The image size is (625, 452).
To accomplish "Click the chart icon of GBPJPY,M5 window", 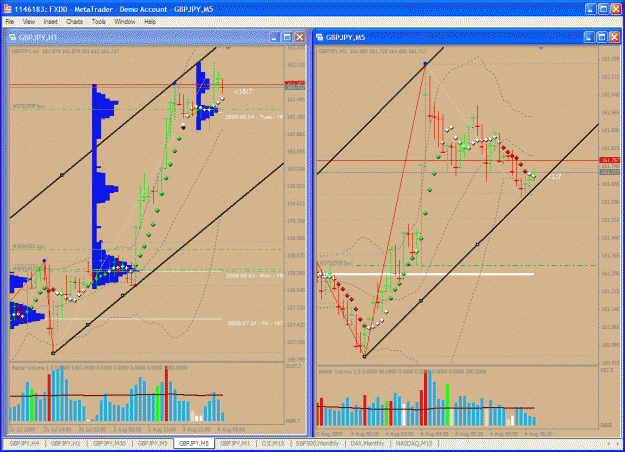I will (x=320, y=37).
